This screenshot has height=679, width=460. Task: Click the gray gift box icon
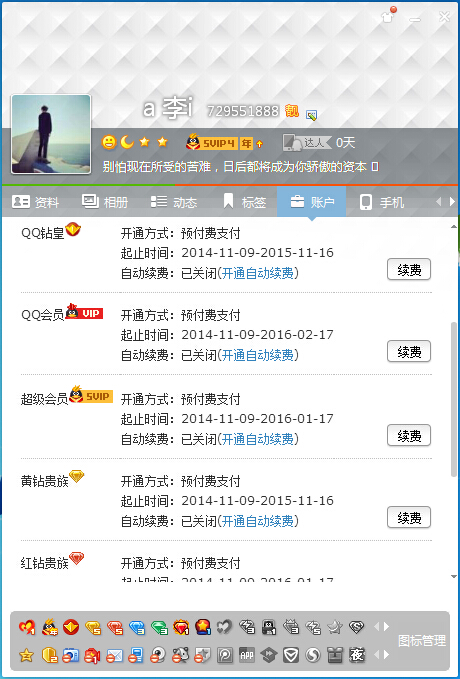click(334, 655)
